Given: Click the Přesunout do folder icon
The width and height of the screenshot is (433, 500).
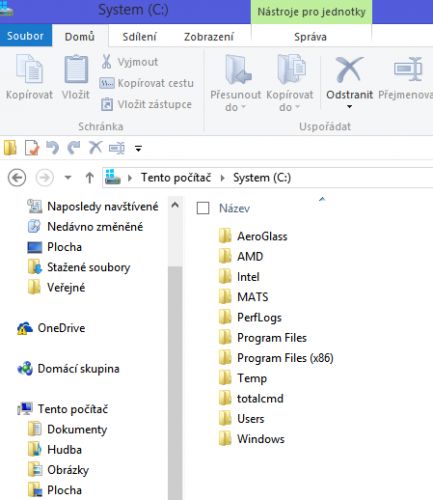Looking at the screenshot, I should point(237,69).
